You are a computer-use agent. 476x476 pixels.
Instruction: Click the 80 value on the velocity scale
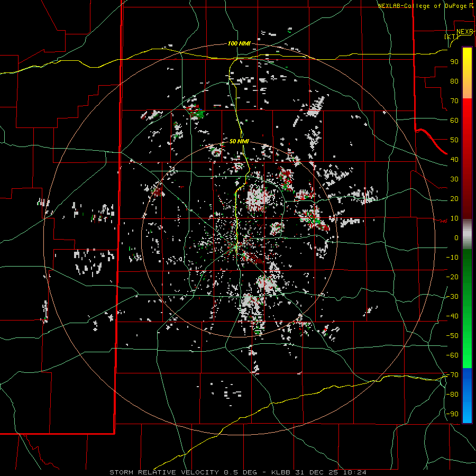pos(454,81)
